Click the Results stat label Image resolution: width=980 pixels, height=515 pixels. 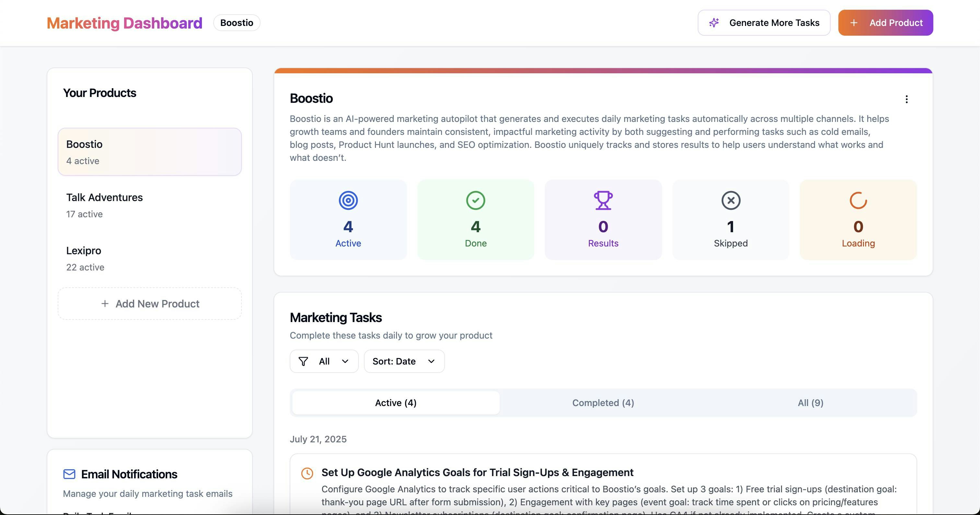(x=603, y=243)
